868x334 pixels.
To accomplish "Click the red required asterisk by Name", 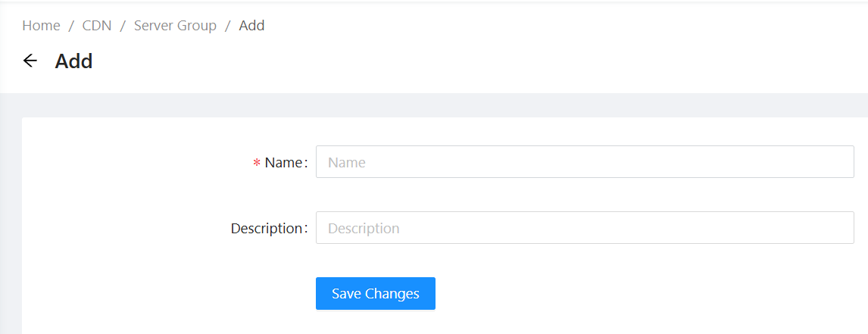I will point(257,164).
